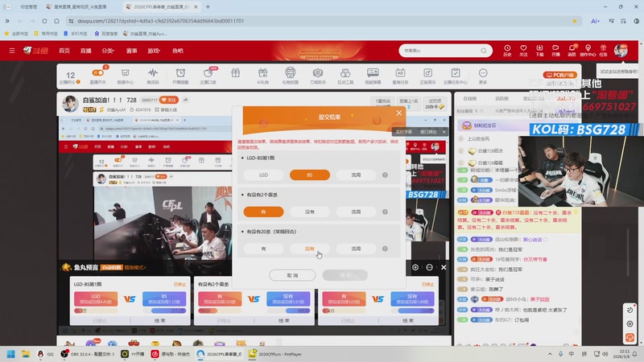Open 礼物设置 gift settings
This screenshot has height=362, width=644.
[x=291, y=76]
